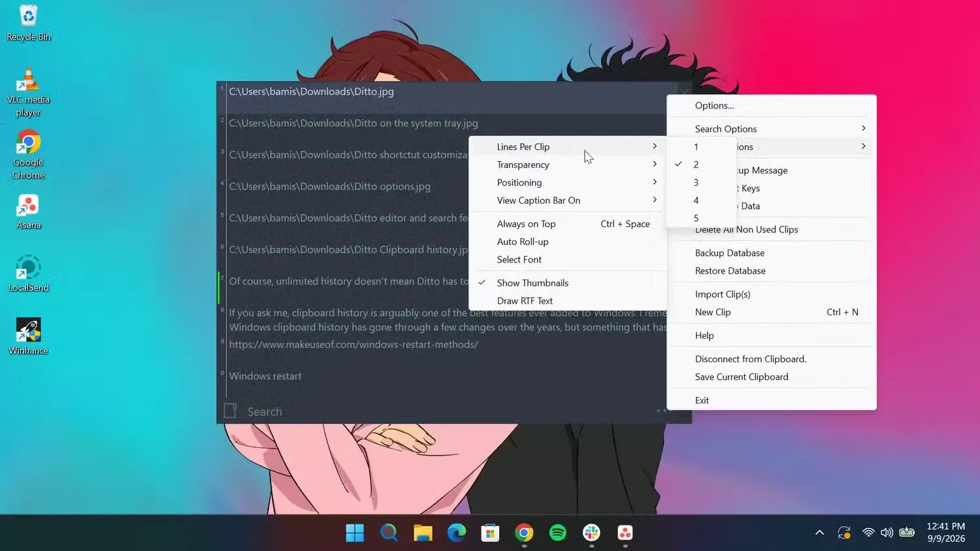Click the square icon beside Ditto's Search field
The width and height of the screenshot is (980, 551).
[x=230, y=411]
